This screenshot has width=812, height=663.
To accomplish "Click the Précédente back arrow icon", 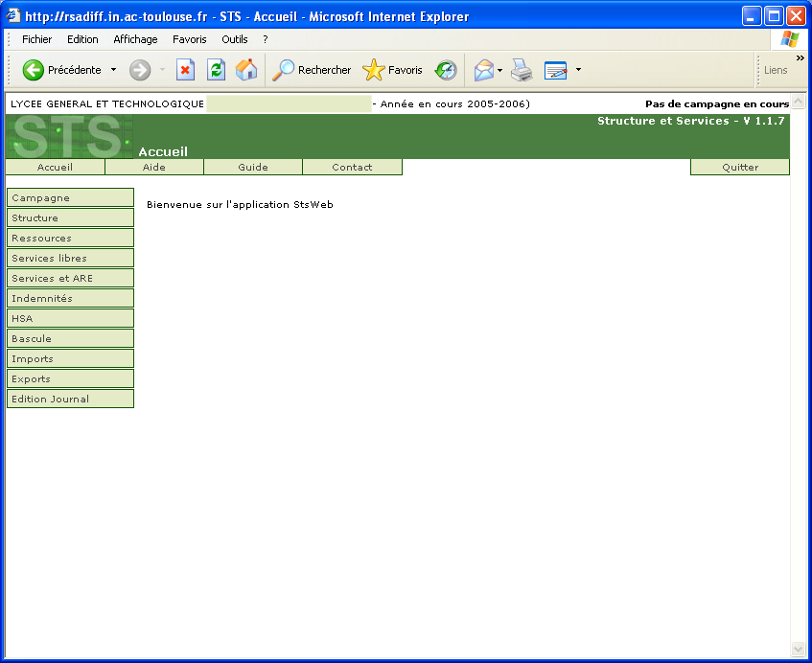I will coord(34,70).
